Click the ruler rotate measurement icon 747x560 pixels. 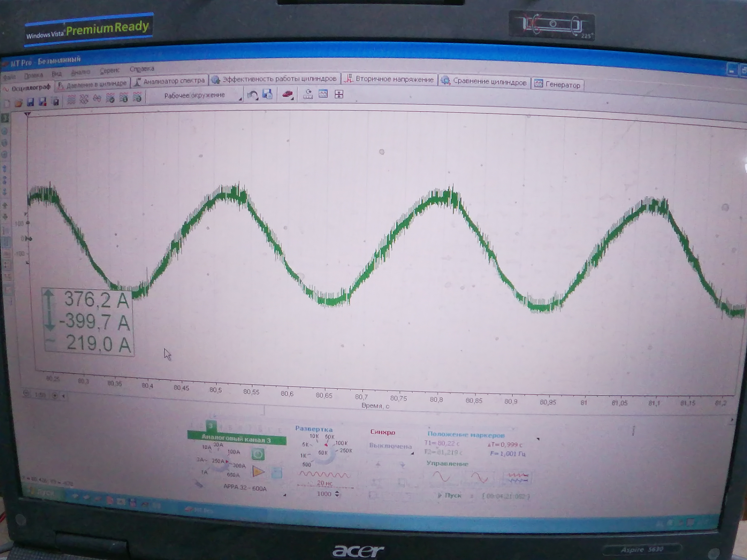point(308,94)
